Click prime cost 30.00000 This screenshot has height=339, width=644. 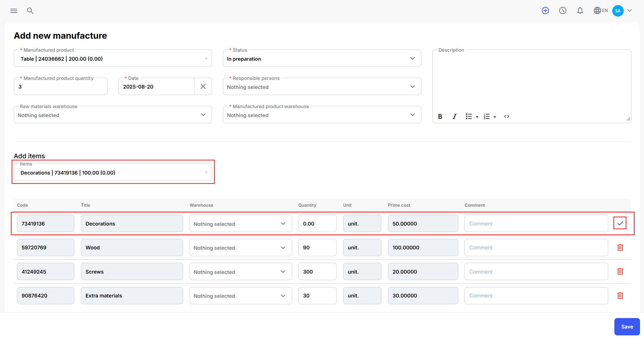pyautogui.click(x=423, y=296)
